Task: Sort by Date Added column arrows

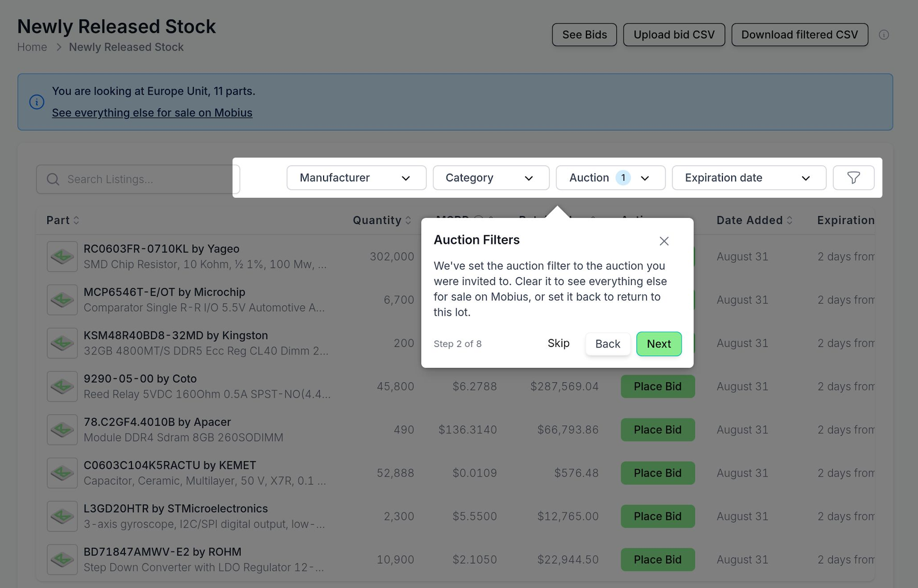Action: coord(789,220)
